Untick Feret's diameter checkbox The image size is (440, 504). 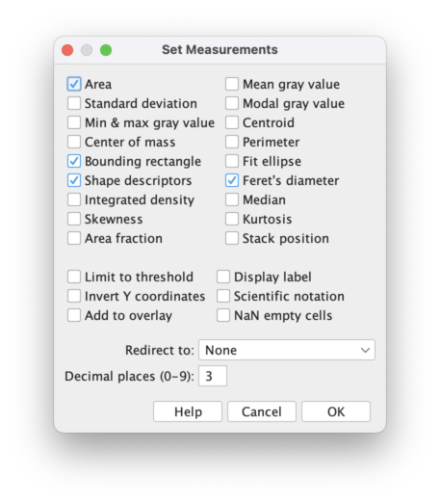click(x=232, y=180)
